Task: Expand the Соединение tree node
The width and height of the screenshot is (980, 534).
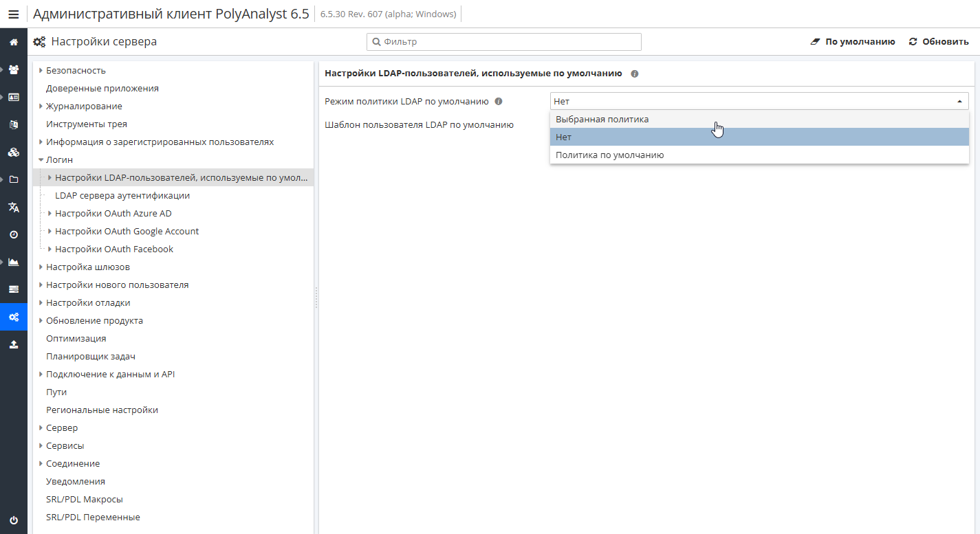Action: [41, 463]
